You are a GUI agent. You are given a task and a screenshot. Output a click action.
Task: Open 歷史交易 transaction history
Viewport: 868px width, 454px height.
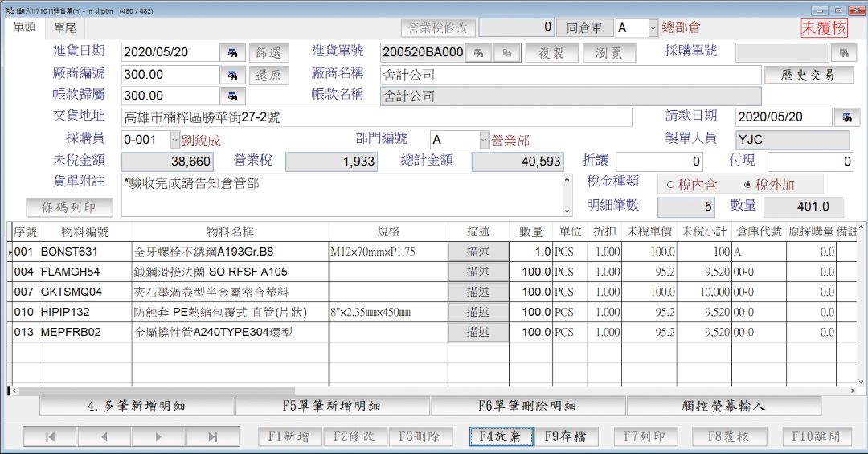809,75
